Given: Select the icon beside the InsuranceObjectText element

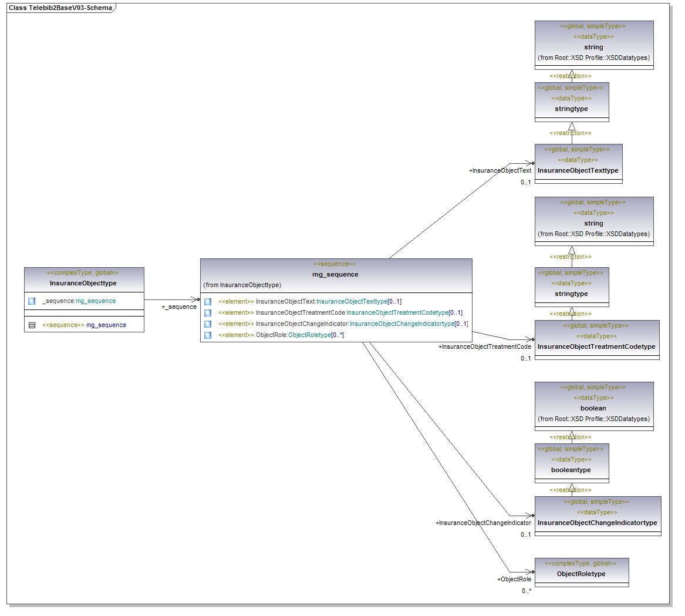Looking at the screenshot, I should coord(208,302).
